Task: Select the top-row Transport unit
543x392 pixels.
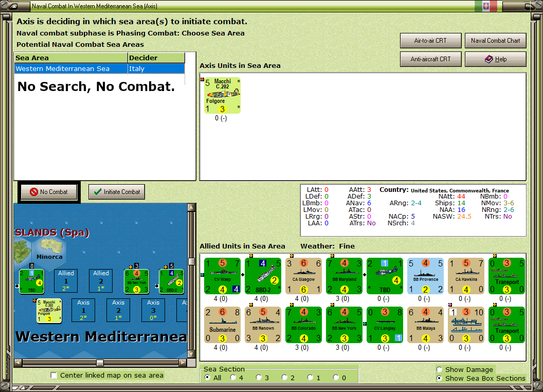Action: 506,276
